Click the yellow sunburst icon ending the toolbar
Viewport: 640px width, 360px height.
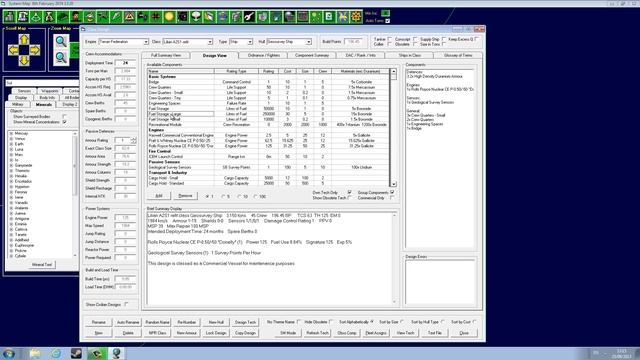click(x=356, y=17)
